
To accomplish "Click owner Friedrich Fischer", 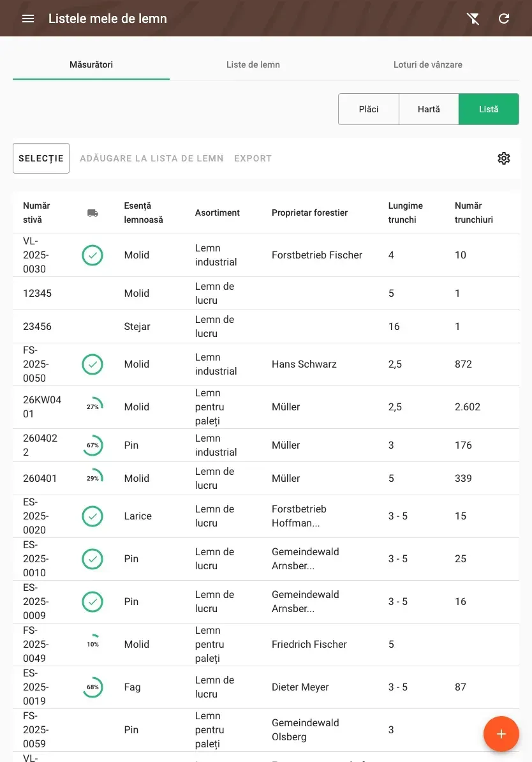I will click(x=309, y=645).
